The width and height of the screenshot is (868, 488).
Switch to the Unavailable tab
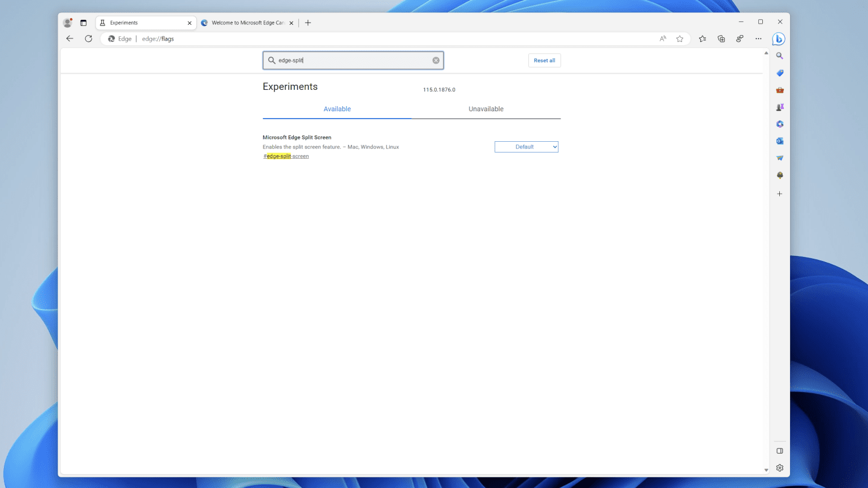(485, 108)
